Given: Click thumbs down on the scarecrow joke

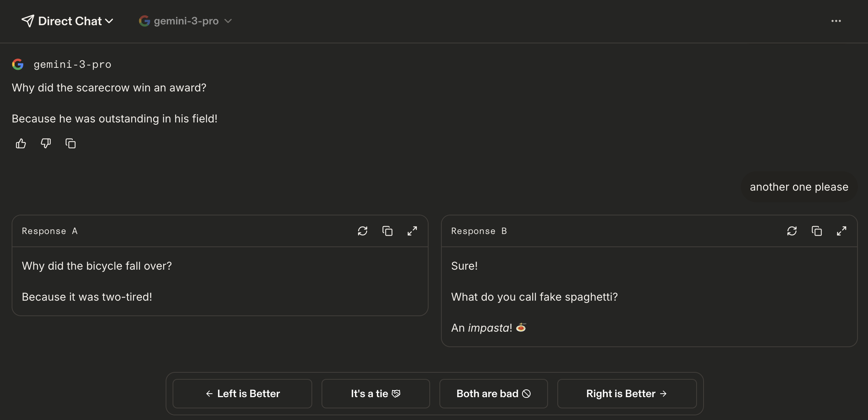Looking at the screenshot, I should tap(46, 144).
